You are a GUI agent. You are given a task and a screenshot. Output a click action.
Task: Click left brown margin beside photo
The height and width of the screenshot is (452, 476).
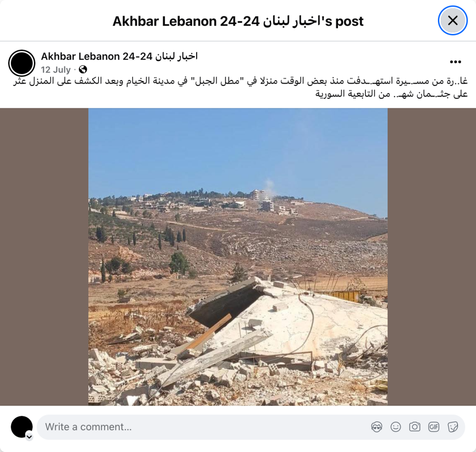click(44, 257)
